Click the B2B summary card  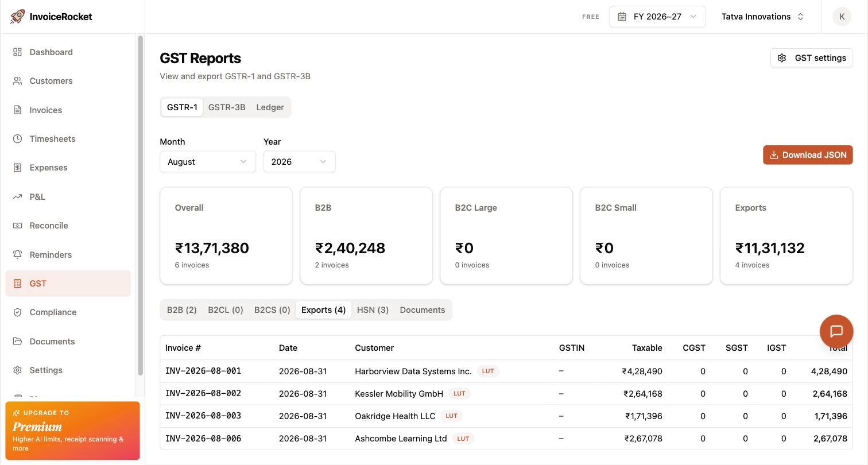tap(366, 236)
